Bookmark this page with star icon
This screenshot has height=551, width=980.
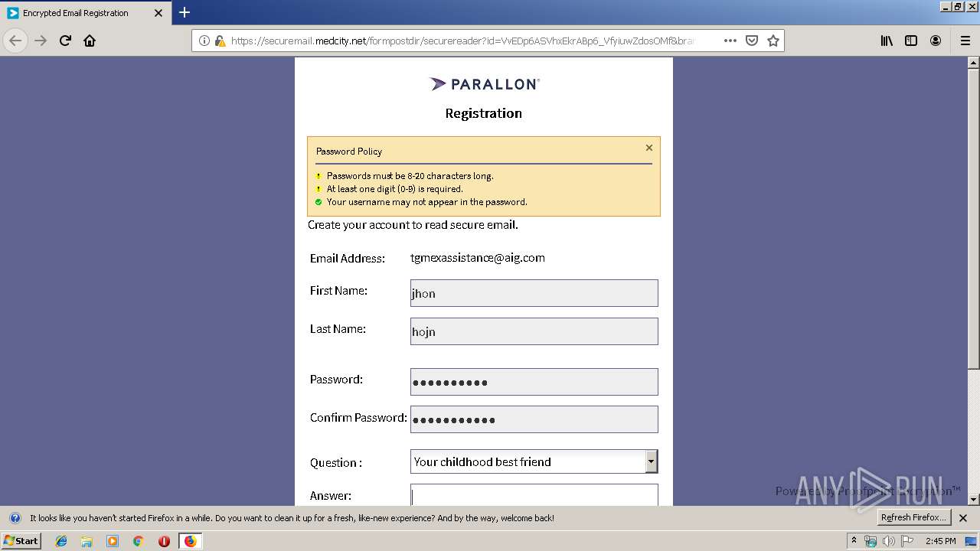pyautogui.click(x=773, y=41)
